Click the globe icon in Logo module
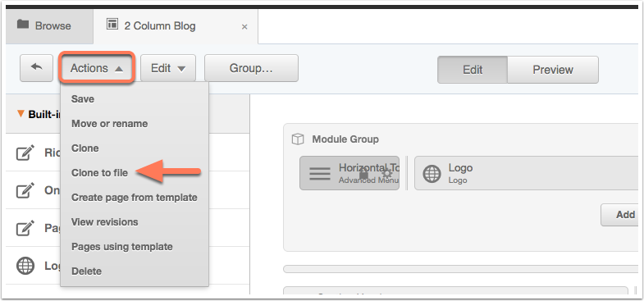The height and width of the screenshot is (301, 644). coord(432,174)
